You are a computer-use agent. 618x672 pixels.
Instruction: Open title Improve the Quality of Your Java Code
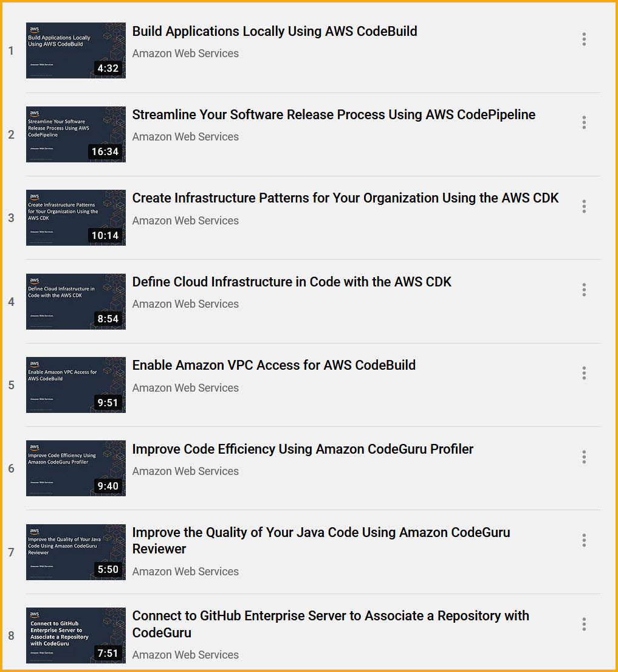coord(321,541)
